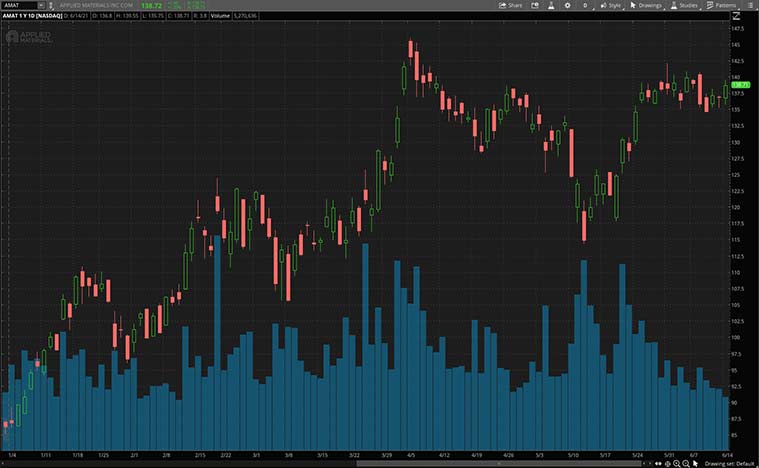Click the Share button in toolbar
The image size is (759, 468).
510,5
